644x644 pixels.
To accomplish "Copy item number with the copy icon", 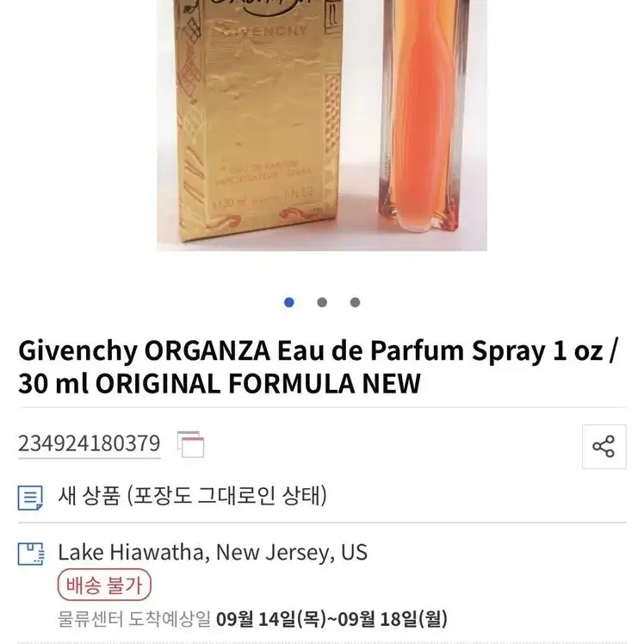I will [x=190, y=444].
